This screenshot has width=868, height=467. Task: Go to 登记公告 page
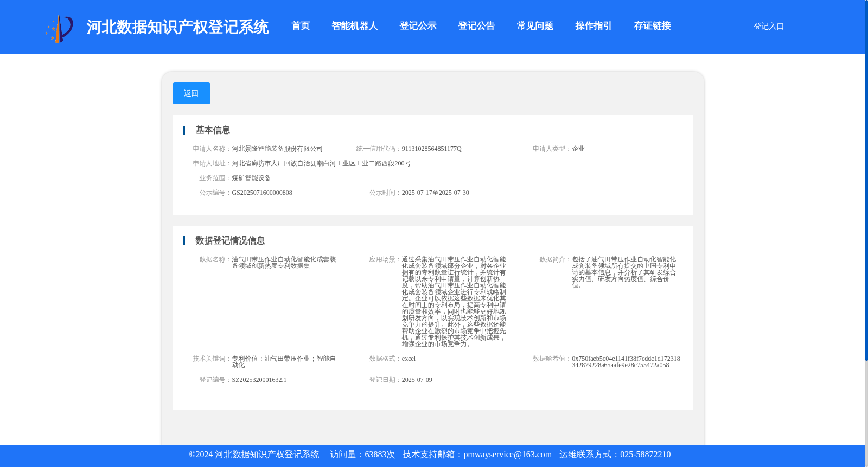[476, 26]
